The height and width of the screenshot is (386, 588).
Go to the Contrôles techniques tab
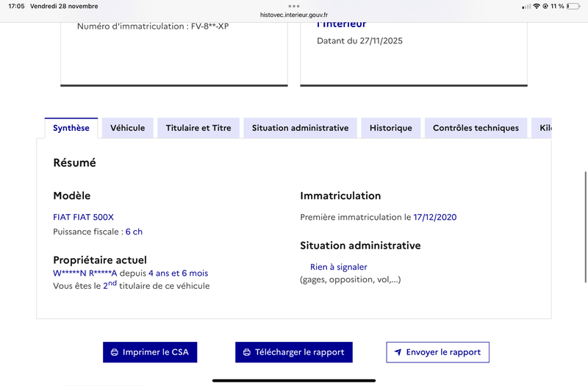point(476,128)
